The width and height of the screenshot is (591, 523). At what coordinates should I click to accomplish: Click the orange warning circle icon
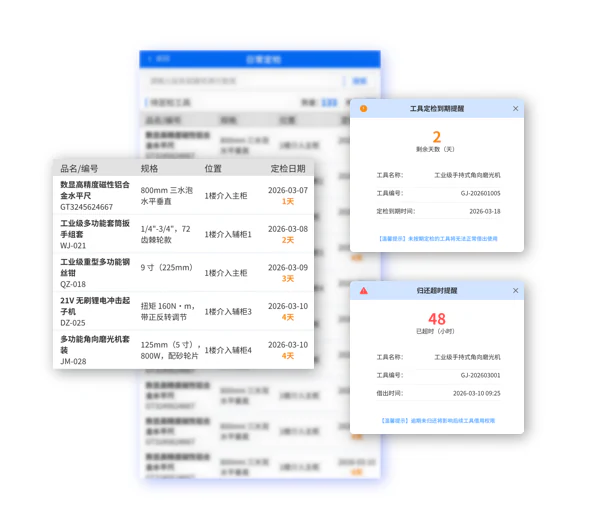coord(363,109)
